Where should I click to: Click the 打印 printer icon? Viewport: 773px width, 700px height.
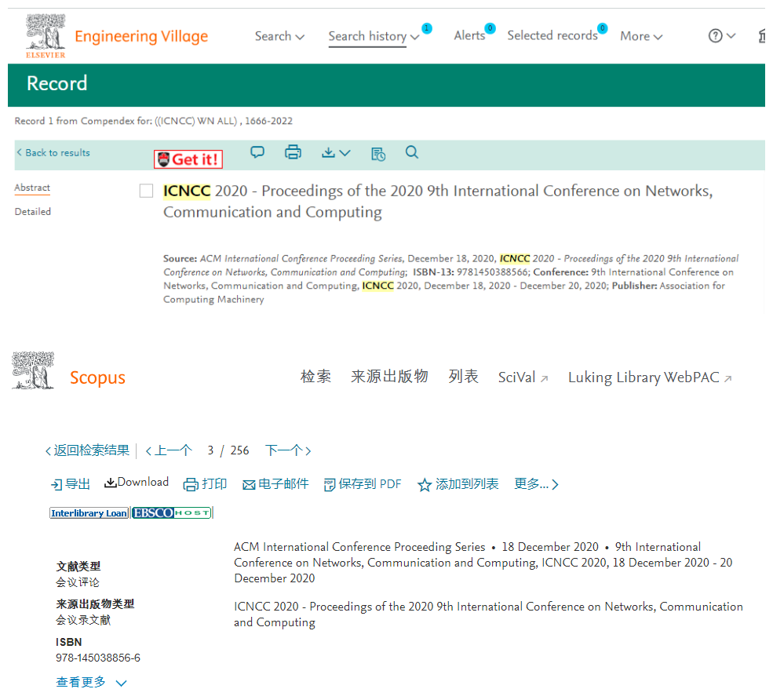click(191, 484)
